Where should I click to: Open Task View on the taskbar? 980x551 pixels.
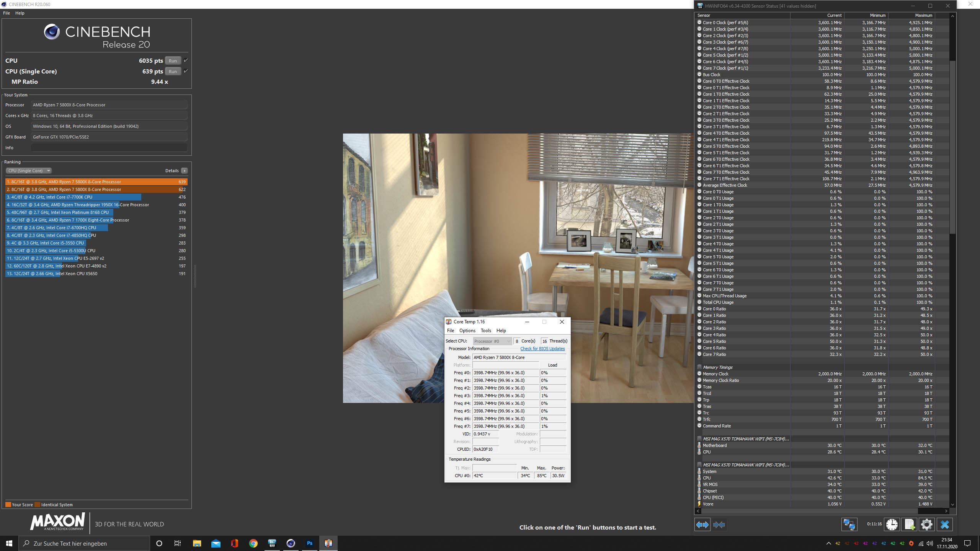[178, 543]
